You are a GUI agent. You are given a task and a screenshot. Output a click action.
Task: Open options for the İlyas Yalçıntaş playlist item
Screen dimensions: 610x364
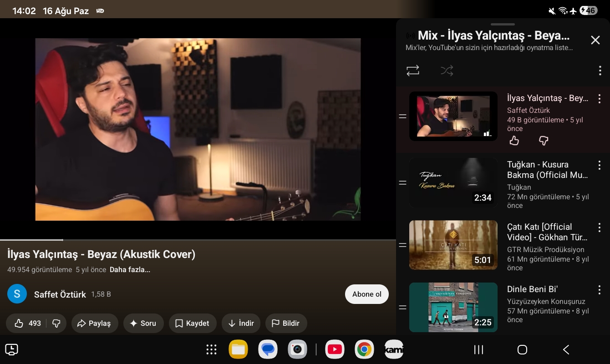tap(600, 98)
